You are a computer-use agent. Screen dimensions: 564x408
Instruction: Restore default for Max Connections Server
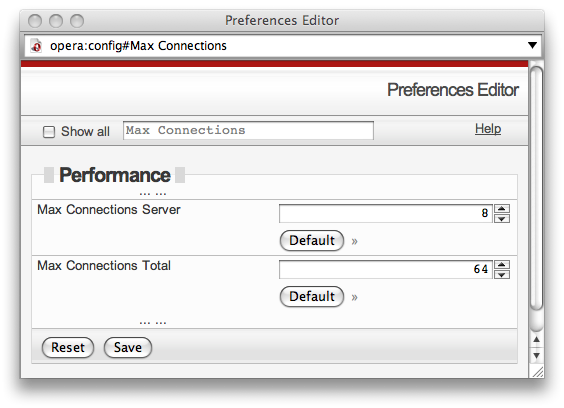tap(312, 240)
